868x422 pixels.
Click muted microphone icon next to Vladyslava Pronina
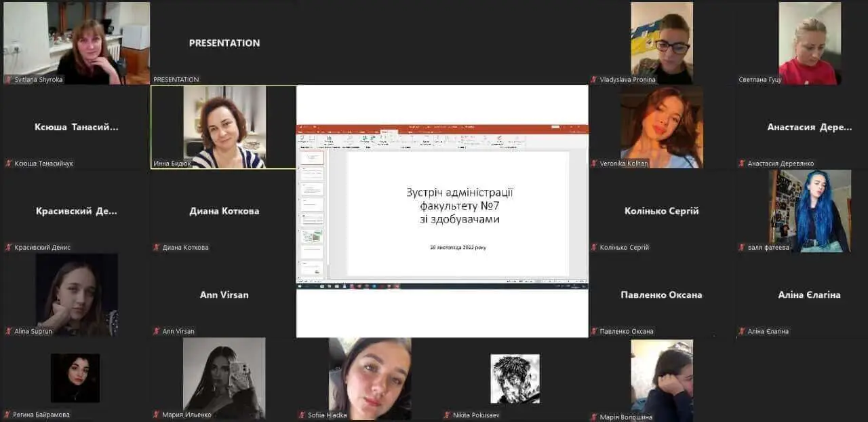(594, 79)
